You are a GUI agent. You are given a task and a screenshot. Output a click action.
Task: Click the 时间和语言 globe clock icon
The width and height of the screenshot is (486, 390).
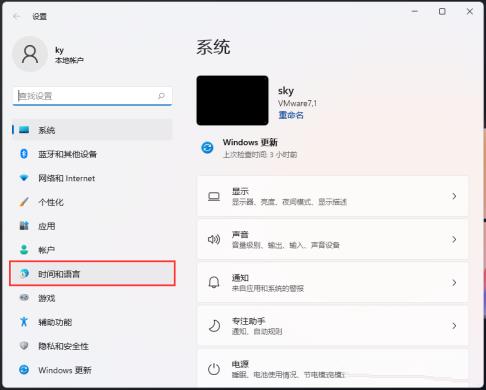pyautogui.click(x=24, y=273)
